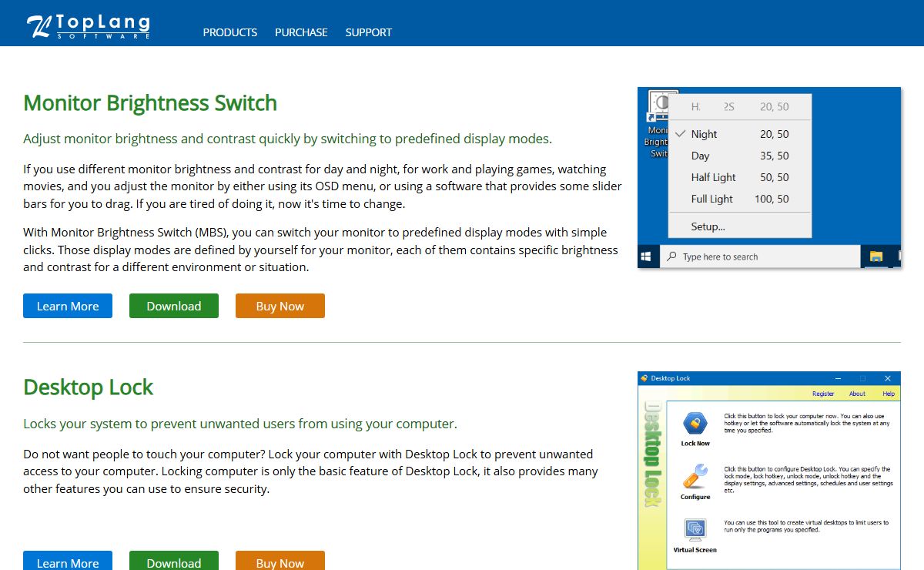The width and height of the screenshot is (924, 570).
Task: Click the Windows Start icon in screenshot
Action: (646, 256)
